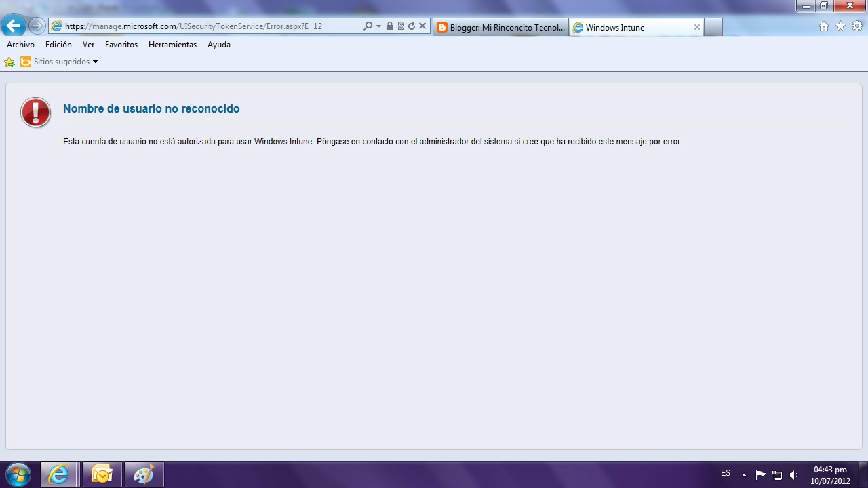
Task: Open the address bar autocomplete dropdown arrow
Action: 378,26
